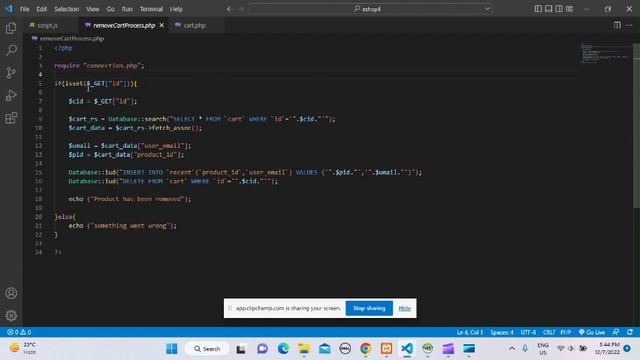Click the Hide link in sharing bar

(x=404, y=308)
